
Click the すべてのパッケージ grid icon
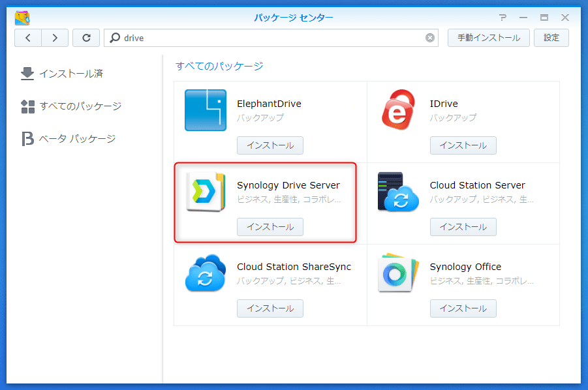28,106
